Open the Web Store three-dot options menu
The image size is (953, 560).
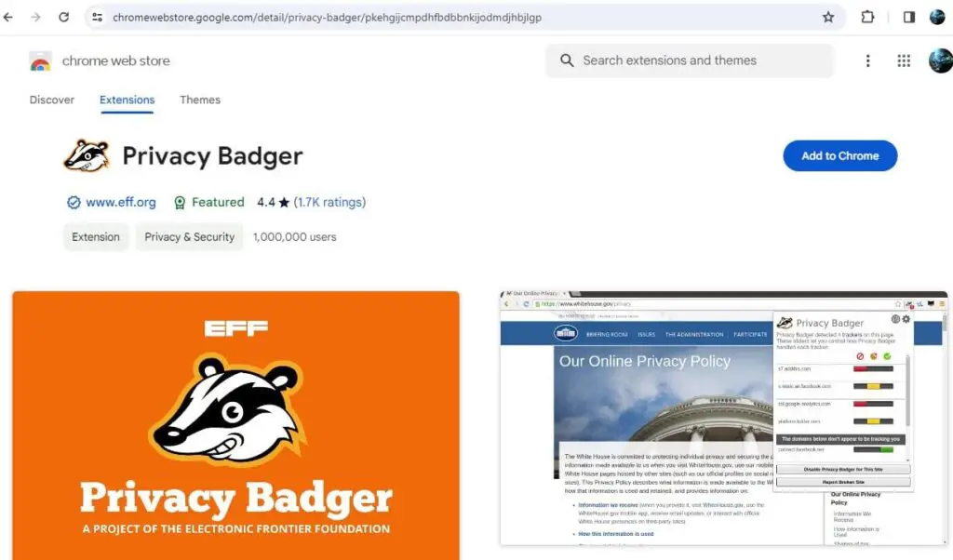click(867, 60)
